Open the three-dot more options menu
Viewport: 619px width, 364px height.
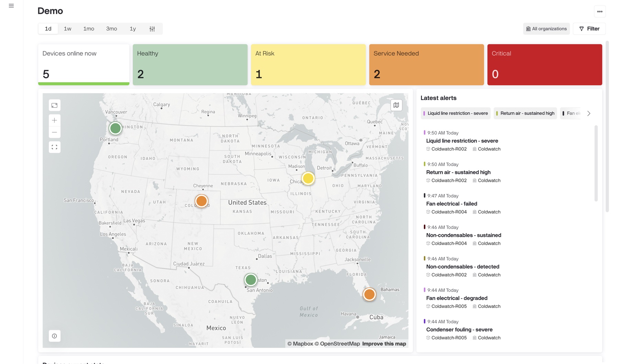pyautogui.click(x=600, y=11)
